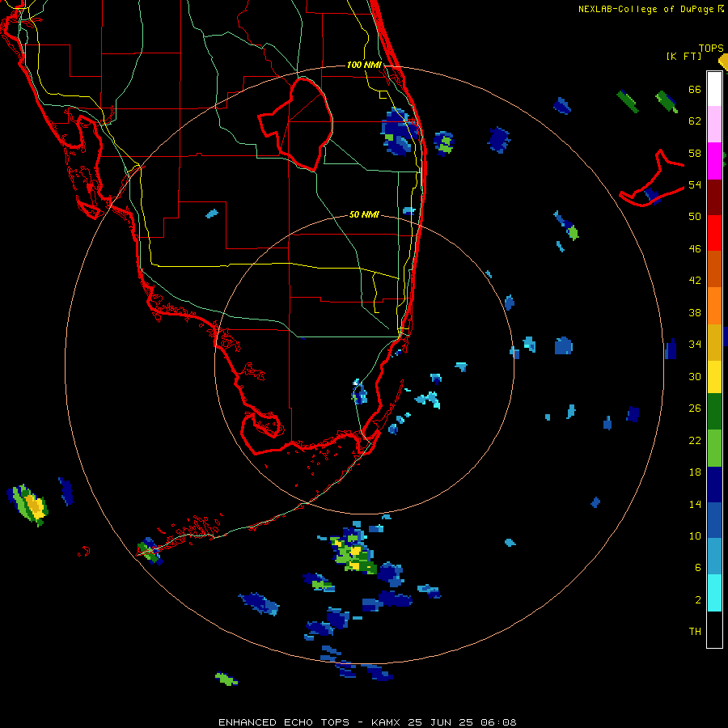Image resolution: width=728 pixels, height=728 pixels.
Task: Click the white swatch in the tops legend
Action: pos(714,89)
